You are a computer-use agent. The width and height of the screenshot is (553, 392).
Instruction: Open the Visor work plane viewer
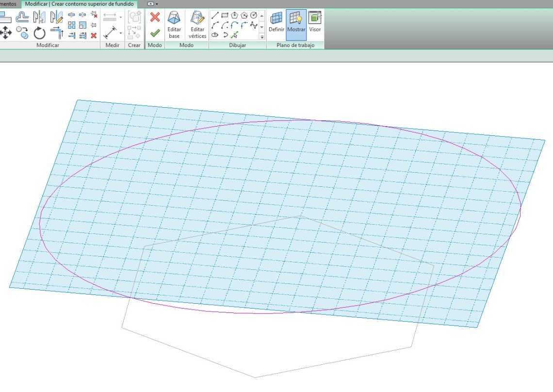click(315, 22)
